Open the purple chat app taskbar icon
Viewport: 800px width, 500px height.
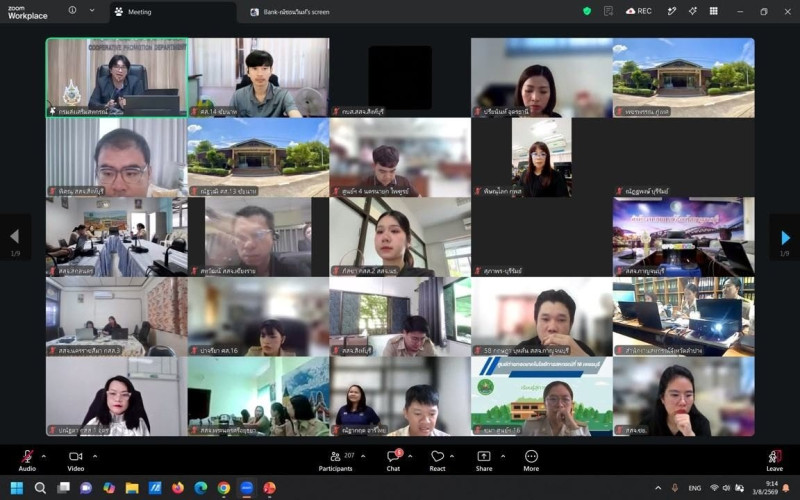86,488
